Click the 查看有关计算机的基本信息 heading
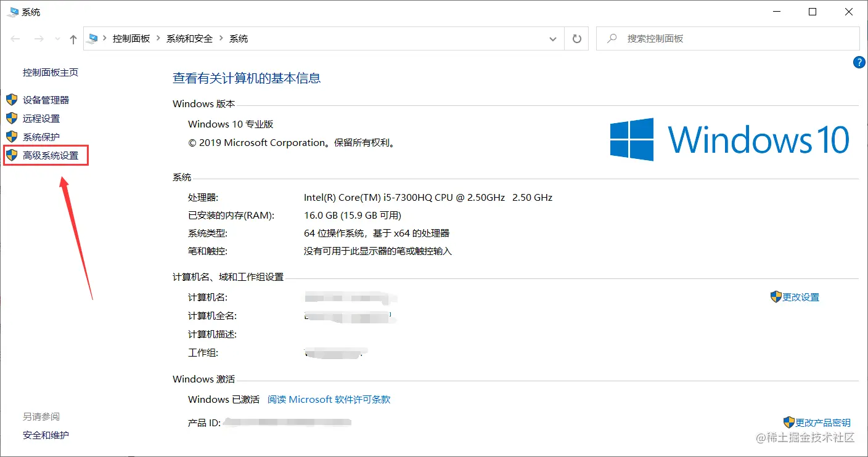Image resolution: width=868 pixels, height=457 pixels. [x=247, y=78]
